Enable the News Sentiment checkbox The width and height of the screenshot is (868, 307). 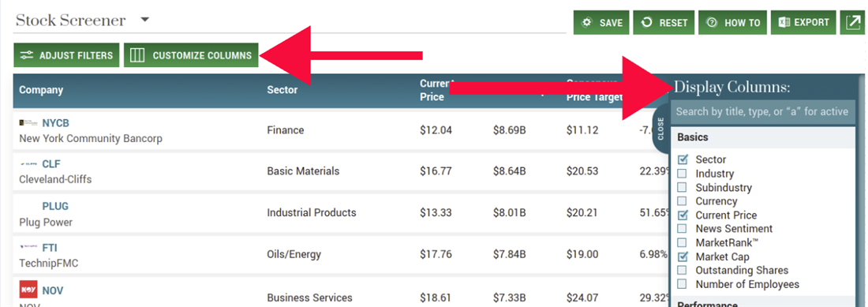[683, 228]
